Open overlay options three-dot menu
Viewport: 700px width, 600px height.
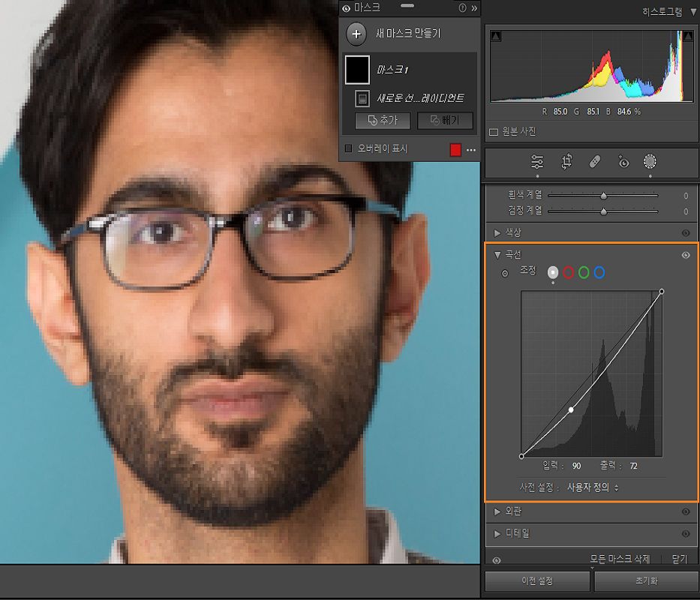pos(471,151)
